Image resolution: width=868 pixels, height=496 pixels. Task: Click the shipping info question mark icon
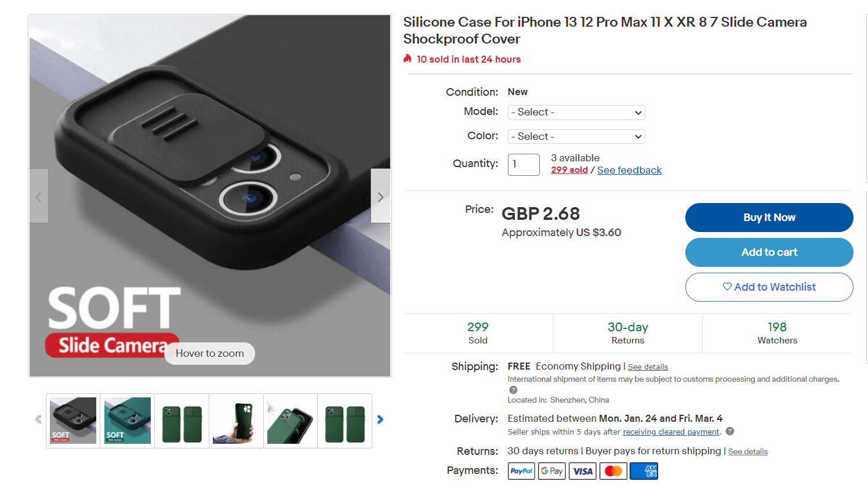click(x=513, y=390)
